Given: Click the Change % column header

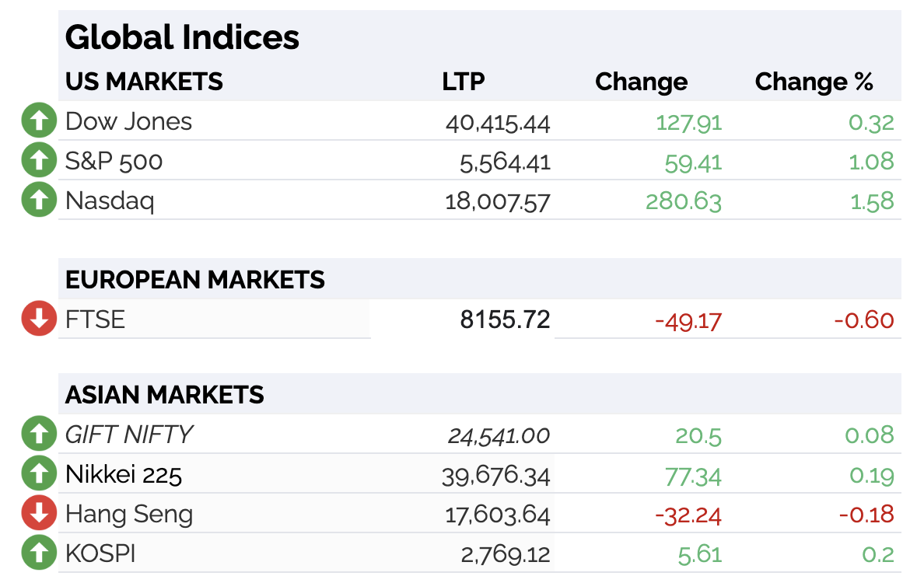Looking at the screenshot, I should click(814, 82).
